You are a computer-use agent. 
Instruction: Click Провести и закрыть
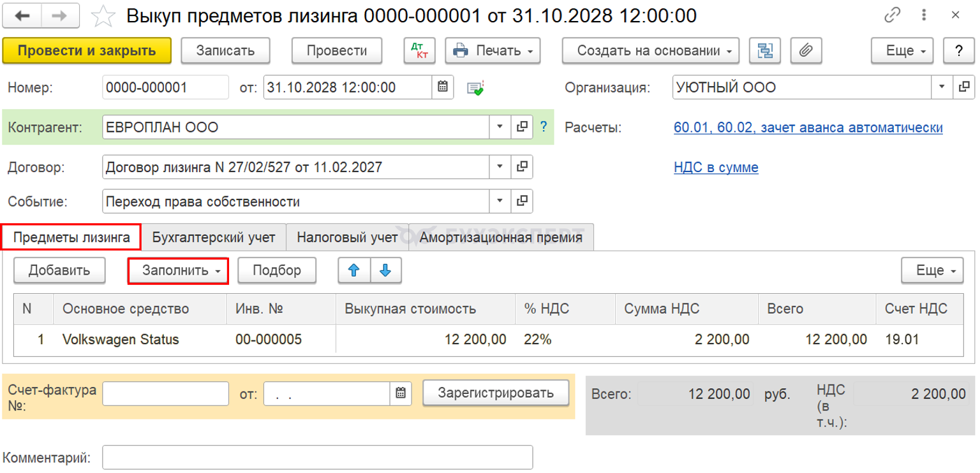point(87,51)
